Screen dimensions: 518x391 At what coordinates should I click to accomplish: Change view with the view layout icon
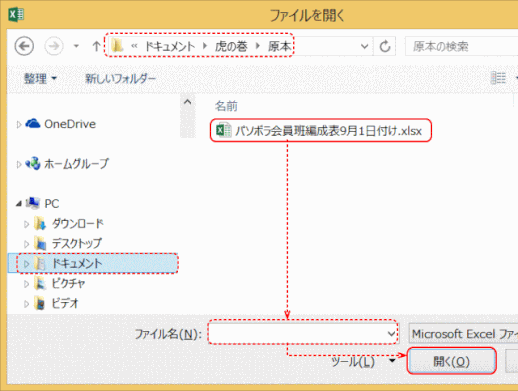(x=498, y=78)
